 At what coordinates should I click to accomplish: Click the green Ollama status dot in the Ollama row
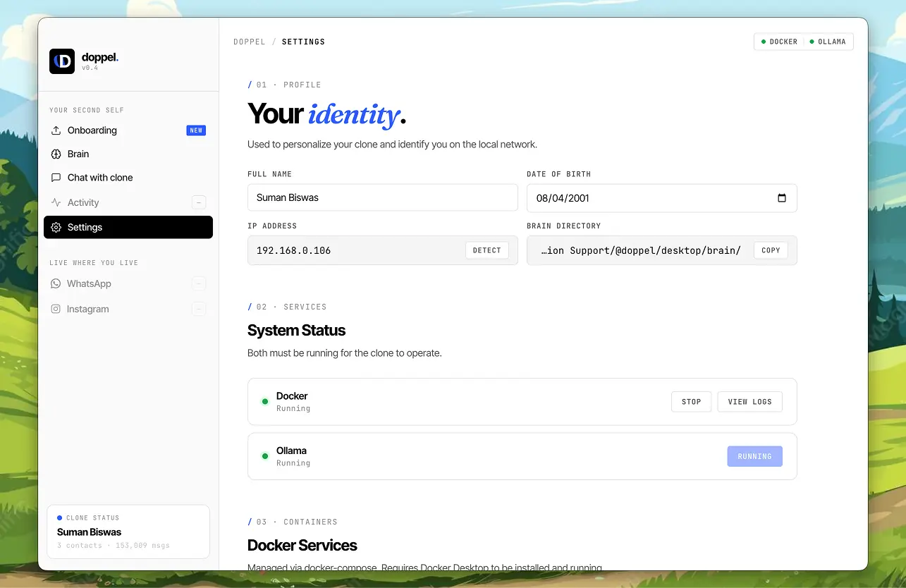pos(265,456)
